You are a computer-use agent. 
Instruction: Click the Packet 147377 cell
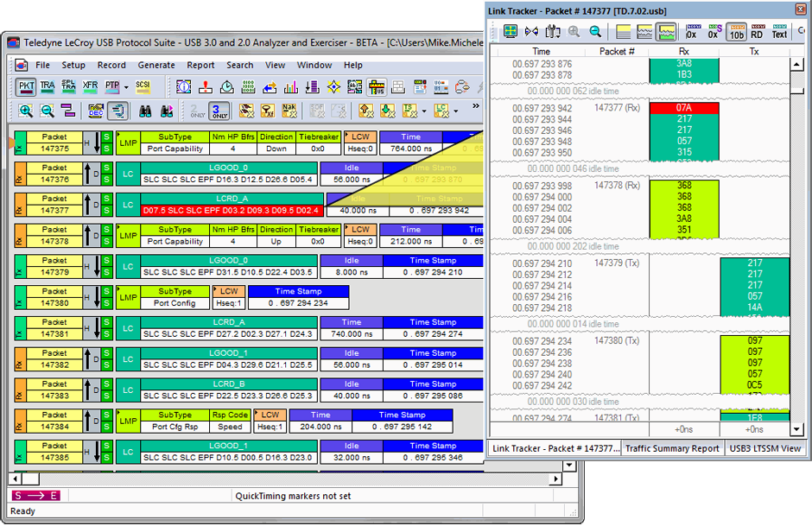click(x=54, y=205)
